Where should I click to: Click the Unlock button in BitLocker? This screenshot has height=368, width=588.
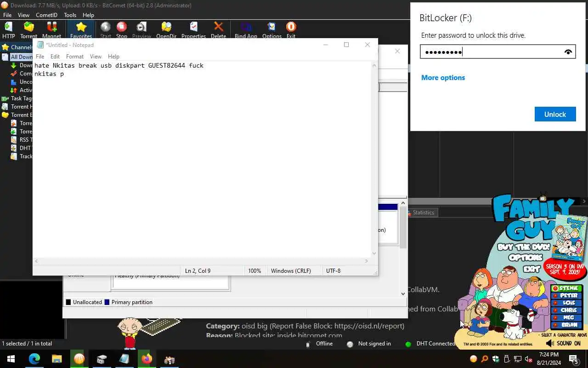pos(555,115)
